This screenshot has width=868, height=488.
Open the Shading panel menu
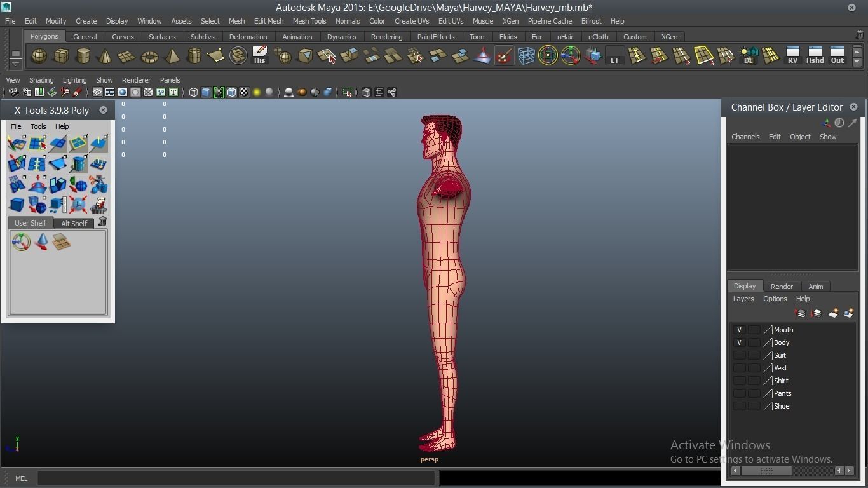[41, 80]
